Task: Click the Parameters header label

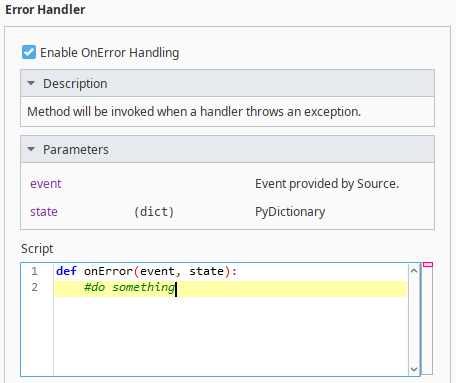Action: coord(76,149)
